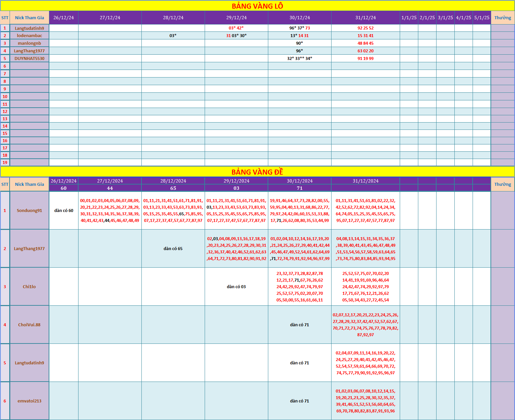
Task: Select the manlongnb nickname cell
Action: (29, 43)
